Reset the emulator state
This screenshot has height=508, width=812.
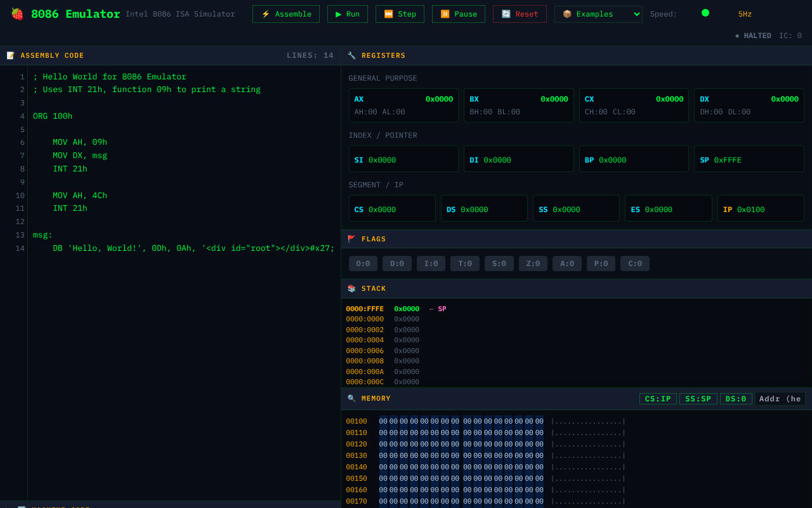pyautogui.click(x=520, y=14)
